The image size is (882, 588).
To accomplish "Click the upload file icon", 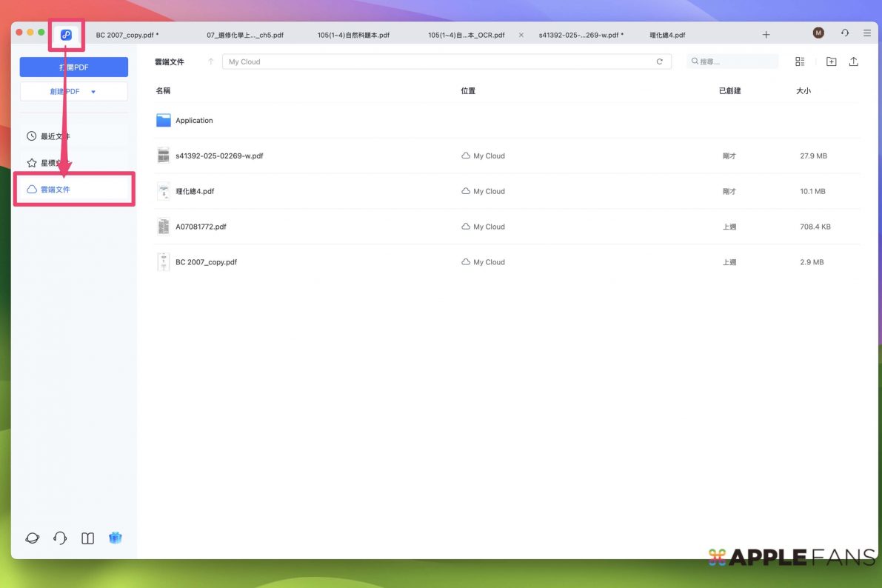I will point(853,62).
